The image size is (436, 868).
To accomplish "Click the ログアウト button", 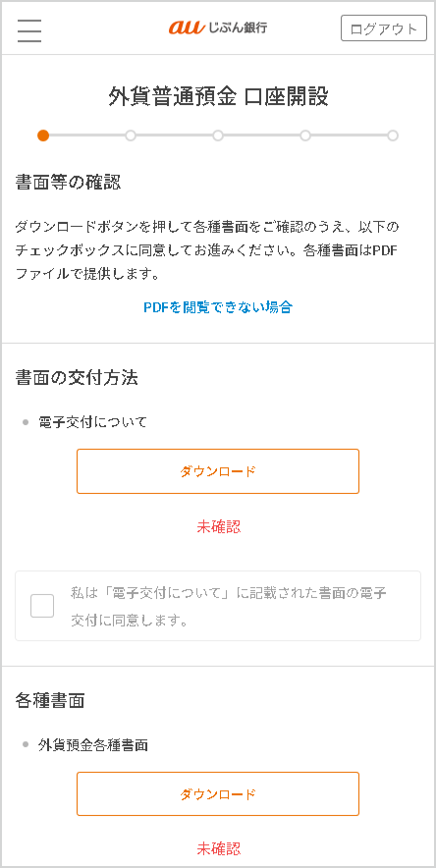I will (383, 28).
